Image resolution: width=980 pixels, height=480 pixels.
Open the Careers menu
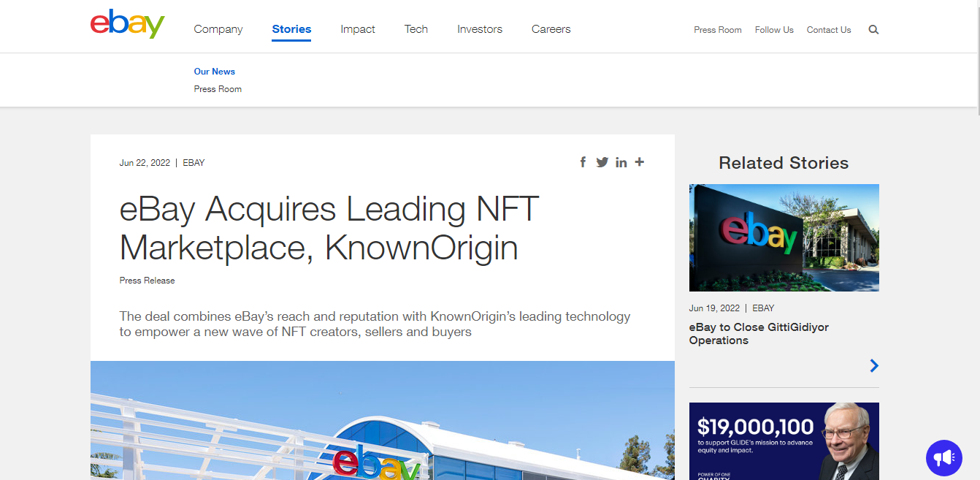[x=551, y=29]
